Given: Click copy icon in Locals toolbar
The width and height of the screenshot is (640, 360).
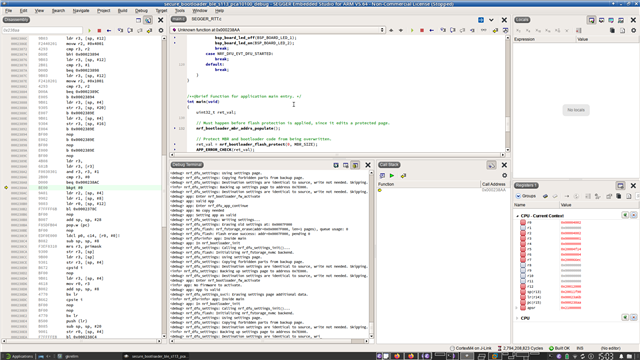Looking at the screenshot, I should tap(612, 30).
